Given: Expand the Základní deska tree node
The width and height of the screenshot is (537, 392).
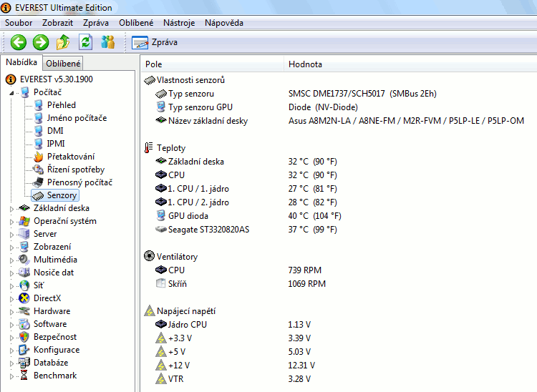Looking at the screenshot, I should click(12, 208).
